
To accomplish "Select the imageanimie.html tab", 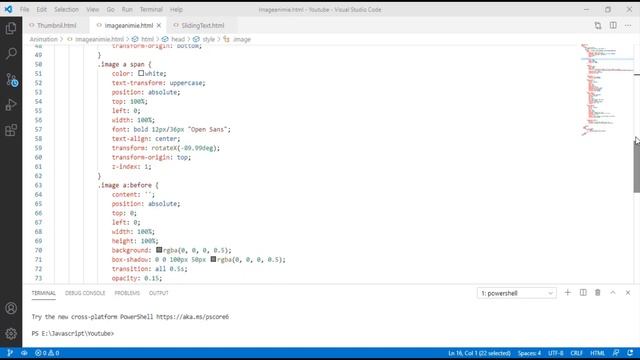I will point(129,25).
